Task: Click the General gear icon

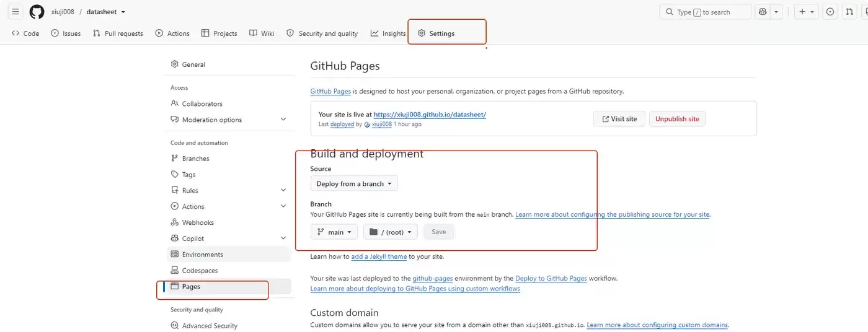Action: pyautogui.click(x=175, y=64)
